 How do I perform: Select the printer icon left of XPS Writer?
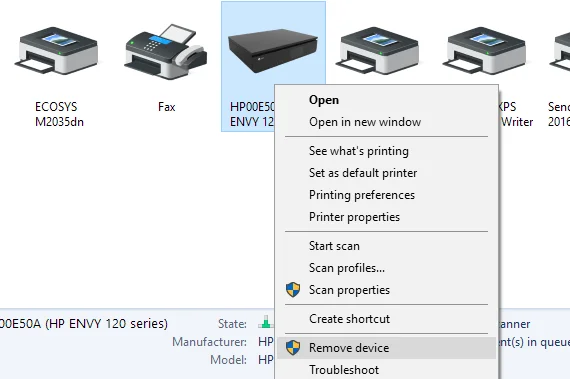pyautogui.click(x=377, y=50)
